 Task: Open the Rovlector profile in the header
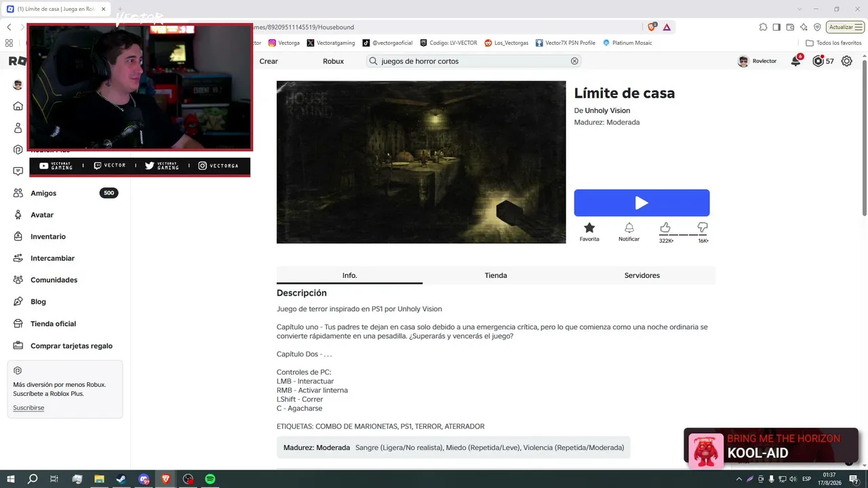(x=757, y=61)
